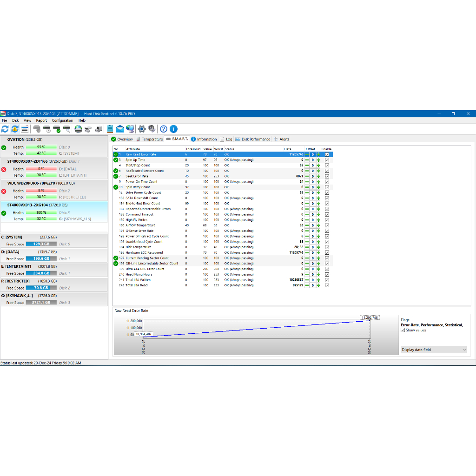Click the red X status icon of ST4000VX007-2DT166
476x476 pixels.
(4, 169)
